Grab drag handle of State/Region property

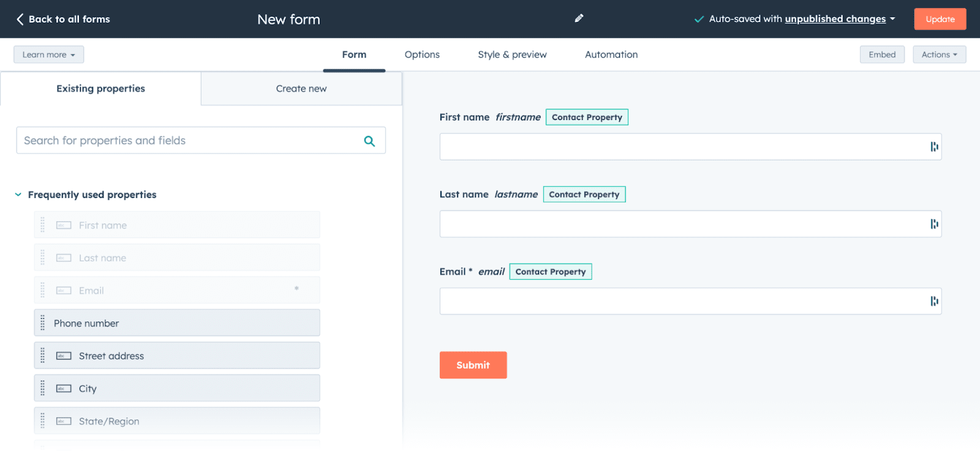[x=42, y=421]
